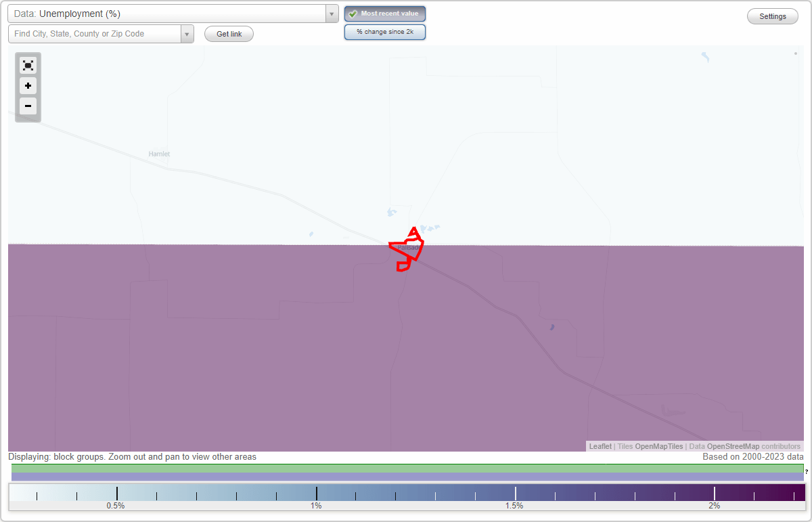Image resolution: width=812 pixels, height=522 pixels.
Task: Click the Hamlet label on the map
Action: click(x=159, y=154)
